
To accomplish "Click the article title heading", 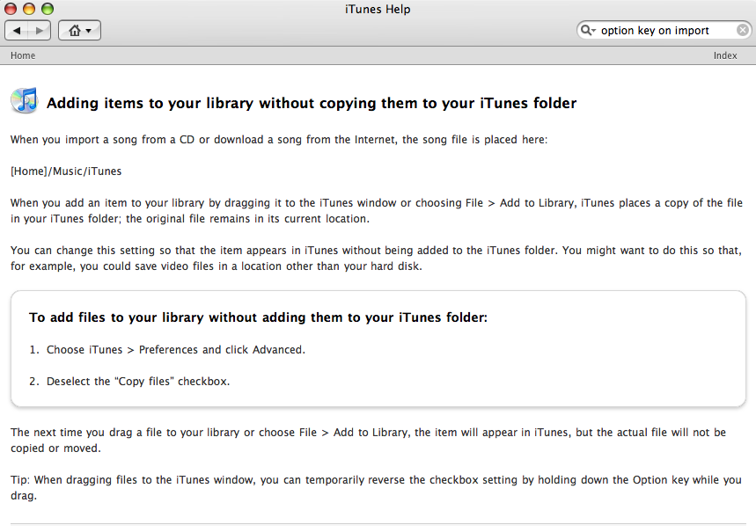I will 312,103.
